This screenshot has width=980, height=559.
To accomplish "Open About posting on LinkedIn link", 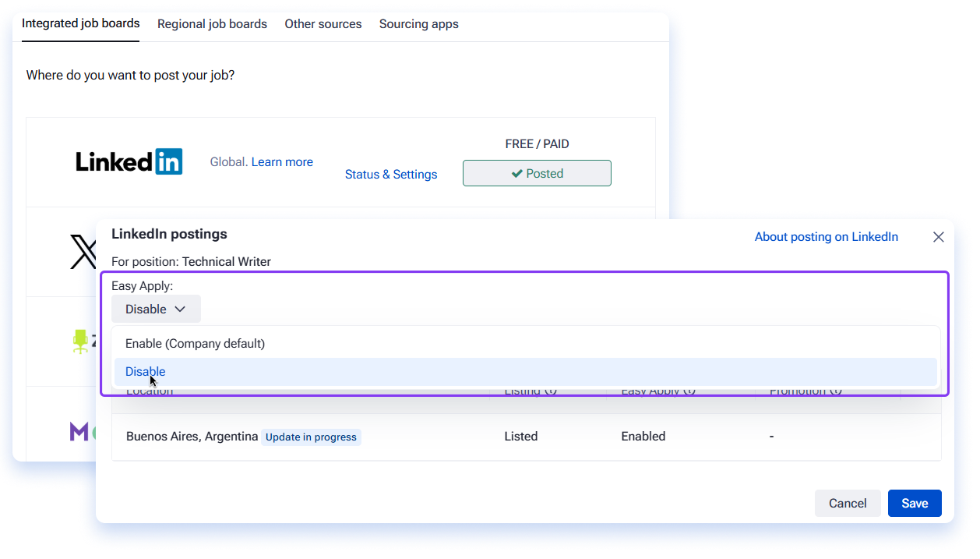I will 827,237.
